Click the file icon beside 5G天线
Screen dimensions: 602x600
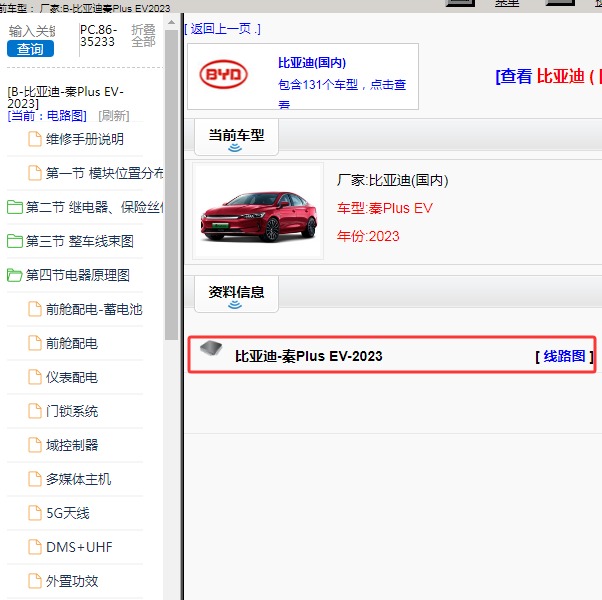[x=35, y=513]
